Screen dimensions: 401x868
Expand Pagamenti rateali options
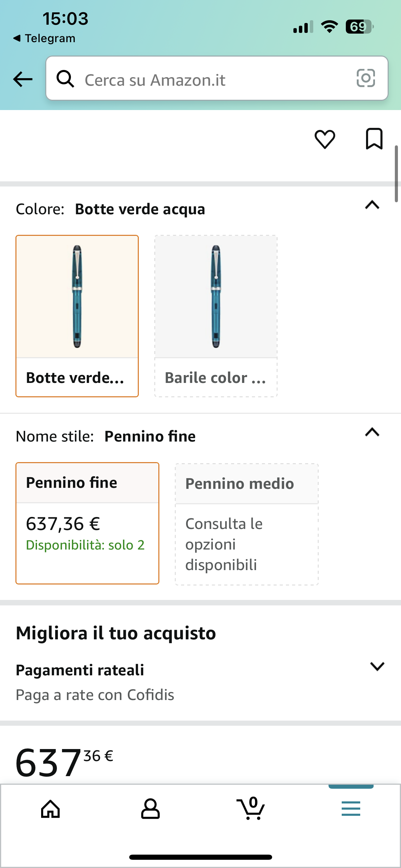377,666
